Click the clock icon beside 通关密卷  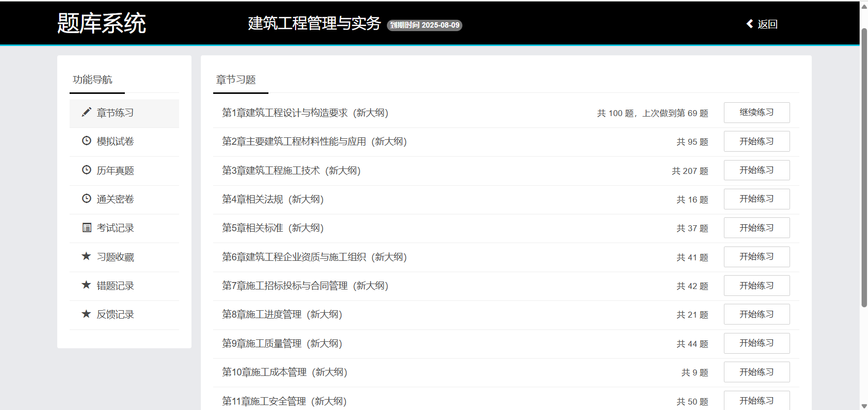tap(86, 199)
